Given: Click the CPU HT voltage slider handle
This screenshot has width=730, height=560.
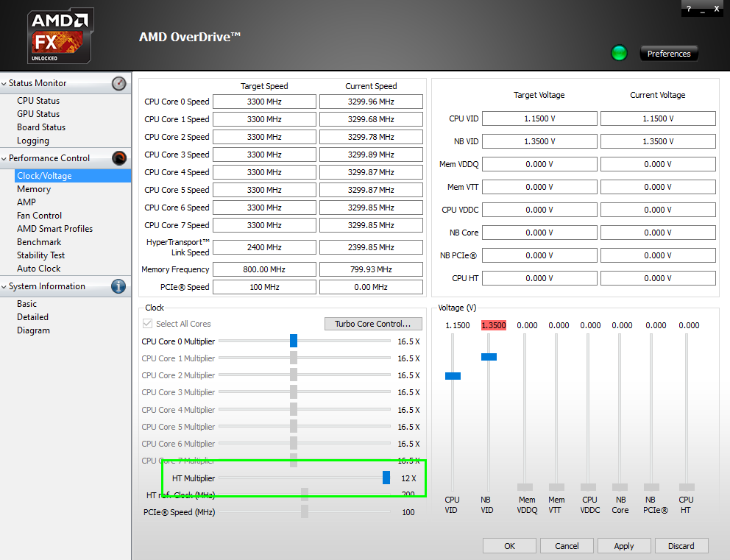Looking at the screenshot, I should click(687, 487).
